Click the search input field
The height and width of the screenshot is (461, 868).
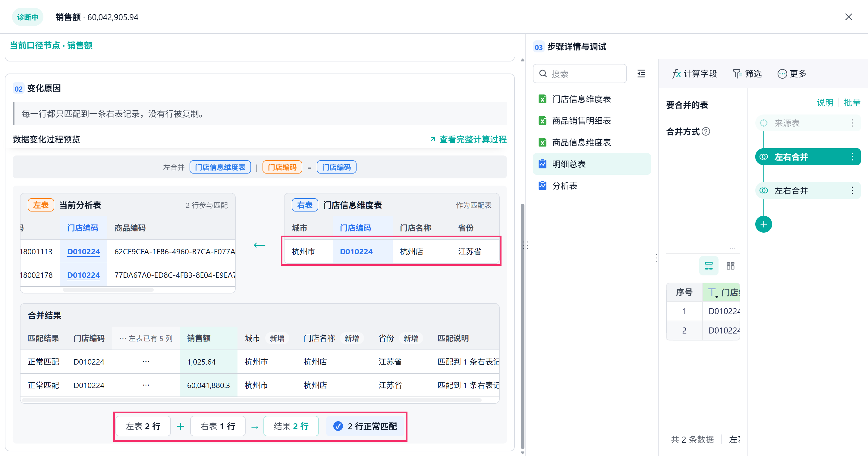pos(580,74)
